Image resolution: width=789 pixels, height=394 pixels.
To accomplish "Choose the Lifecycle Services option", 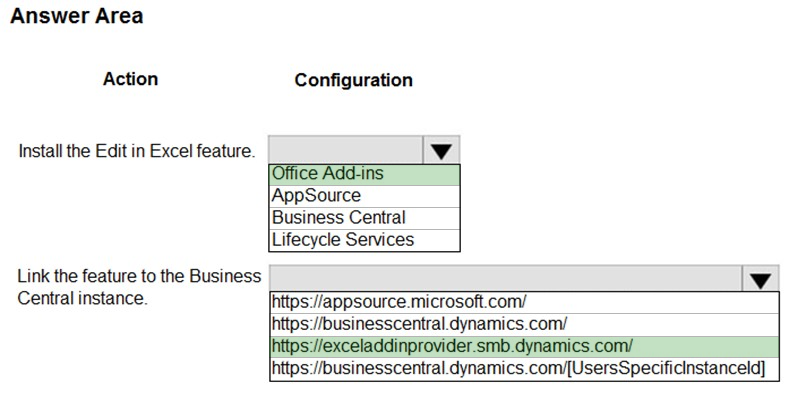I will pos(364,240).
